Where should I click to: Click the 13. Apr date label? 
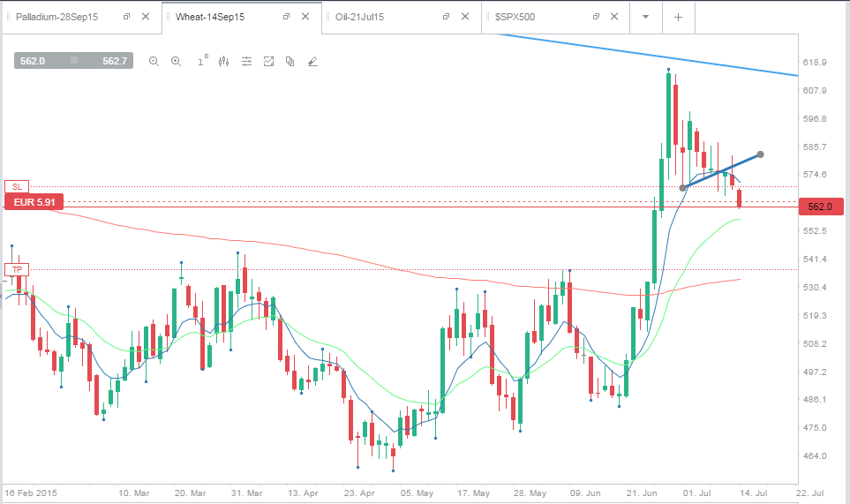pyautogui.click(x=303, y=493)
